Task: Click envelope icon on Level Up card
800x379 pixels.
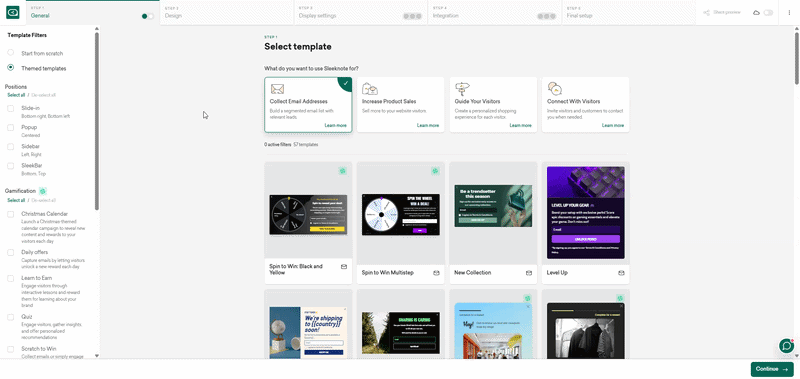Action: [x=621, y=273]
